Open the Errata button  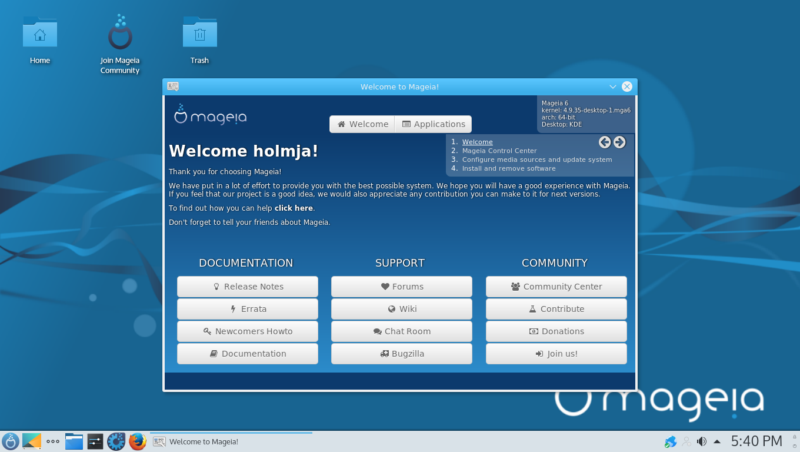click(247, 309)
